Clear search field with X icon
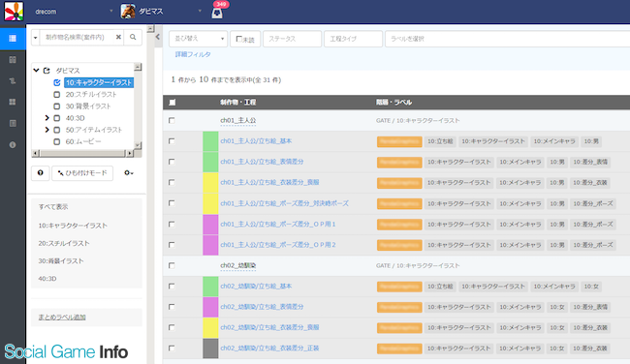Screen dimensions: 630x364 coord(118,38)
